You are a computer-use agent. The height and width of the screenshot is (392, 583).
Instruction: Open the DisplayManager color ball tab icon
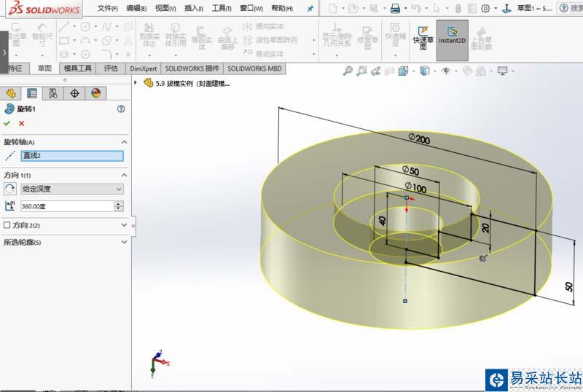pyautogui.click(x=96, y=93)
